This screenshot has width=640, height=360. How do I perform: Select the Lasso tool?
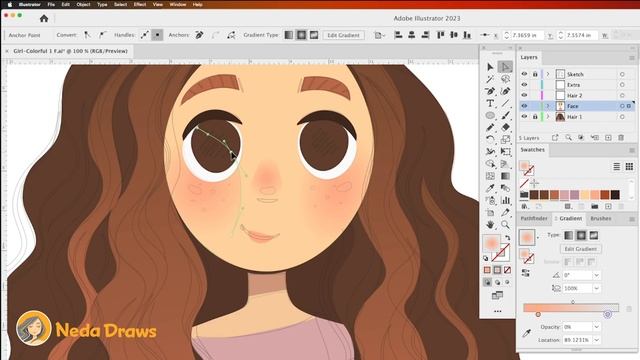505,79
